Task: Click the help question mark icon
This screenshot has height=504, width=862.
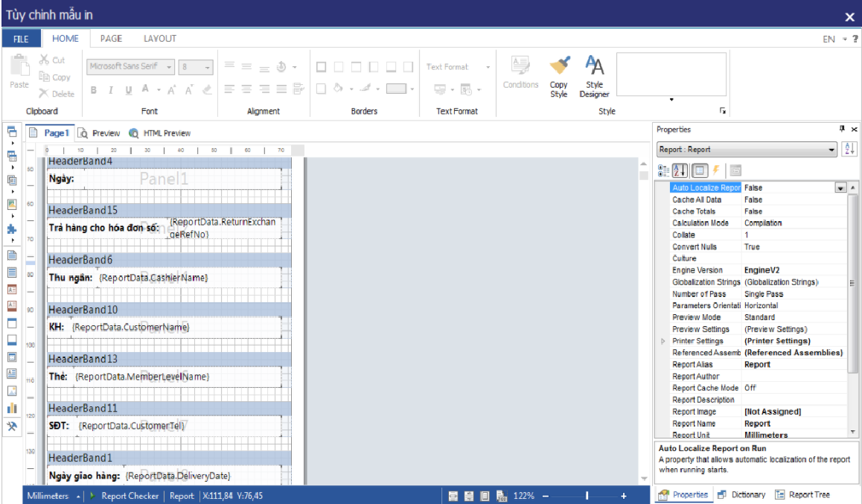Action: pos(855,39)
